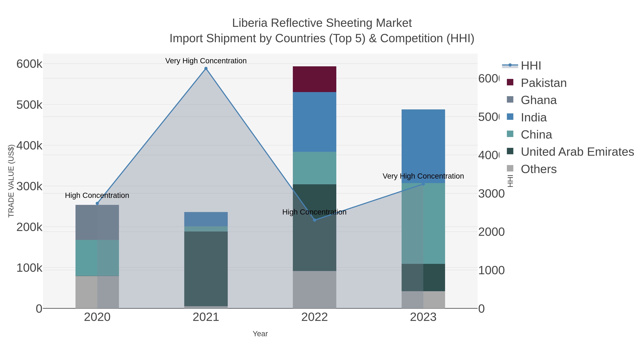The width and height of the screenshot is (644, 362).
Task: Click the 2023 x-axis label
Action: [x=423, y=317]
